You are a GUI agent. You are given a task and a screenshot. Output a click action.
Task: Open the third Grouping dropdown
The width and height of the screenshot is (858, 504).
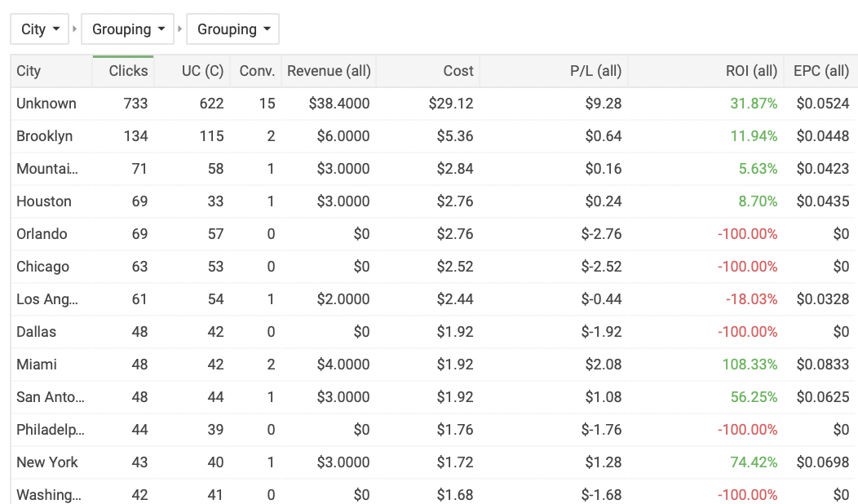click(x=232, y=29)
